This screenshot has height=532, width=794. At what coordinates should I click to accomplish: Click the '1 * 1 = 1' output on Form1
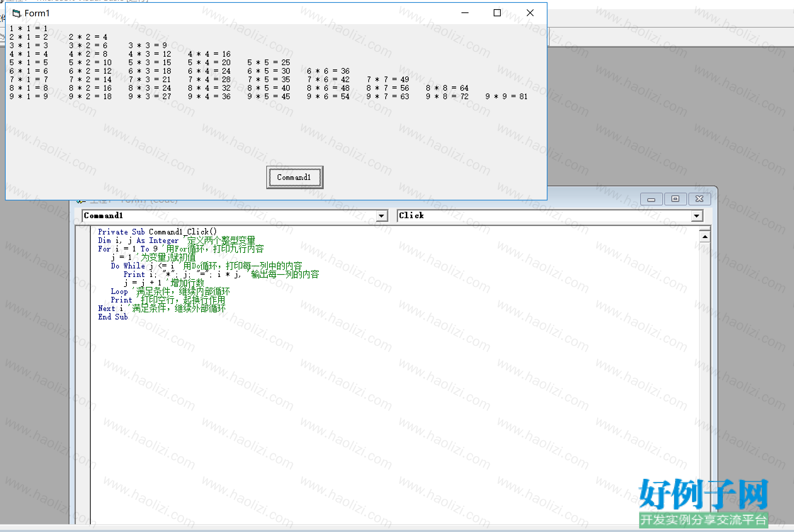coord(29,28)
